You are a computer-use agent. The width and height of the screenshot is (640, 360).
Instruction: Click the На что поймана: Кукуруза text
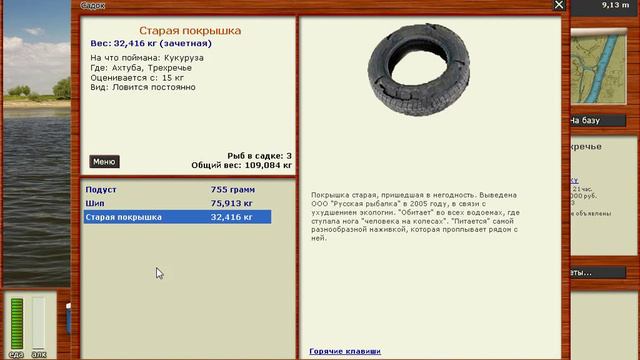(x=147, y=58)
